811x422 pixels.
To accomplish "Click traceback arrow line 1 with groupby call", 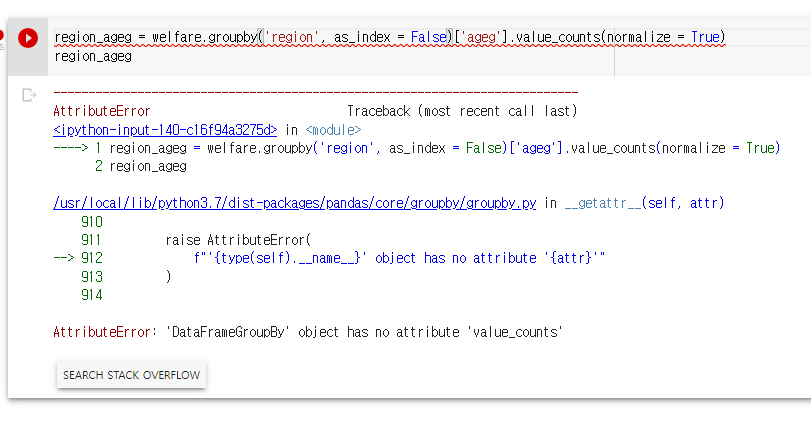I will (417, 148).
